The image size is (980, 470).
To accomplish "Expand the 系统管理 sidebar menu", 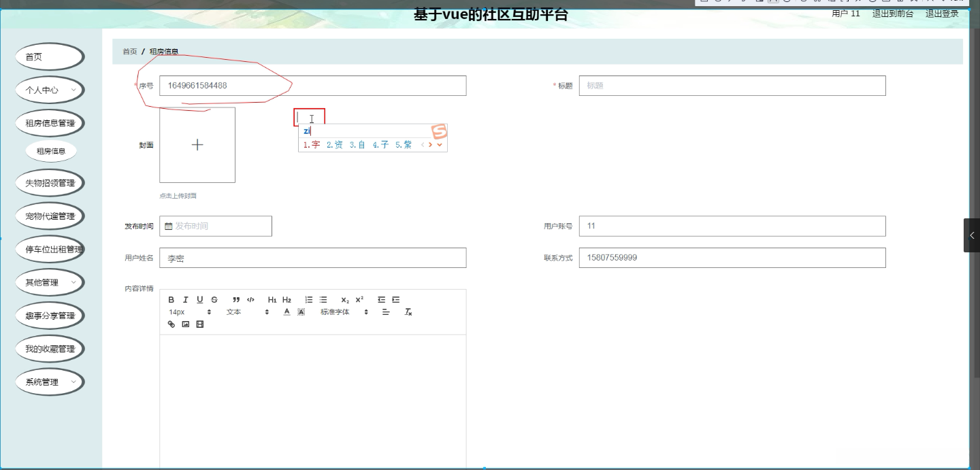I will coord(50,382).
